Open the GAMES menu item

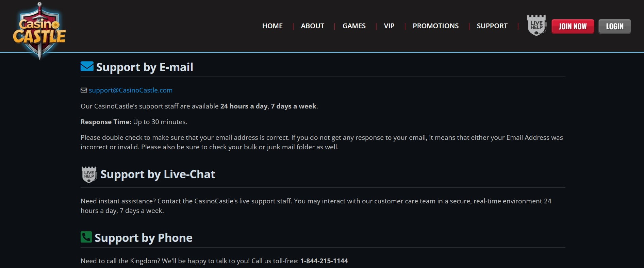(x=354, y=26)
